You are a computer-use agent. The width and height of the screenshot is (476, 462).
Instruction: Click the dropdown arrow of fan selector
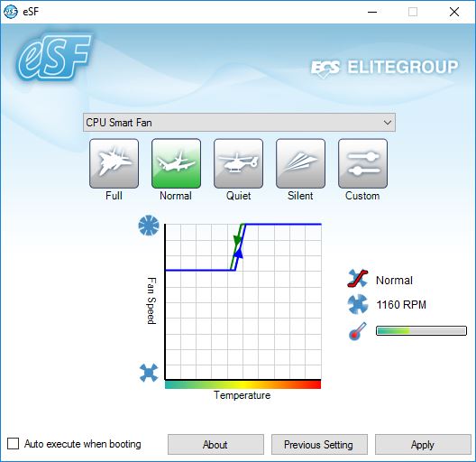point(388,123)
